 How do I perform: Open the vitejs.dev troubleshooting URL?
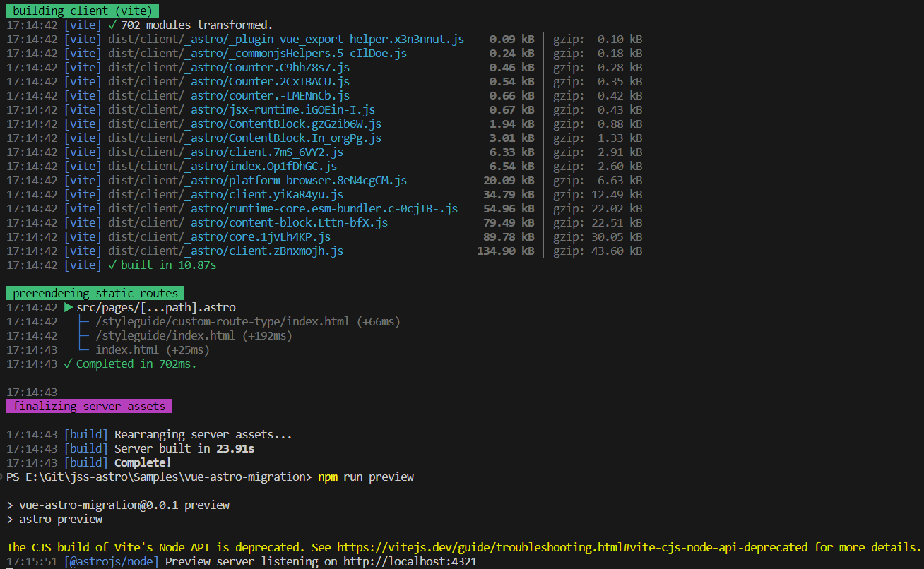[x=573, y=547]
